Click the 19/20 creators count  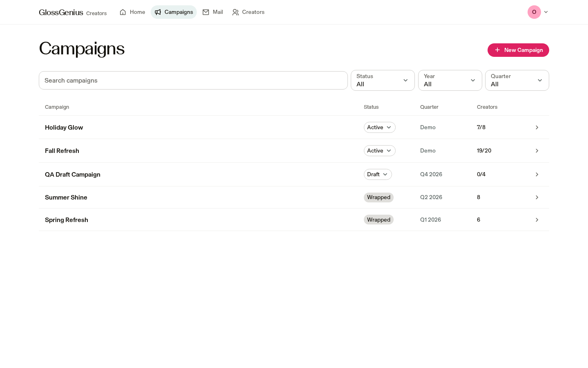484,151
